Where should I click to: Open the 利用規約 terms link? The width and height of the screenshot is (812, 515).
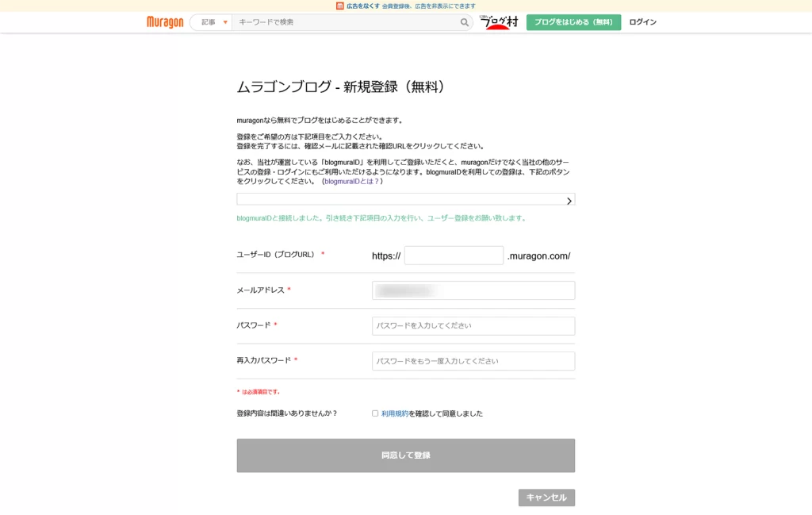(x=395, y=413)
